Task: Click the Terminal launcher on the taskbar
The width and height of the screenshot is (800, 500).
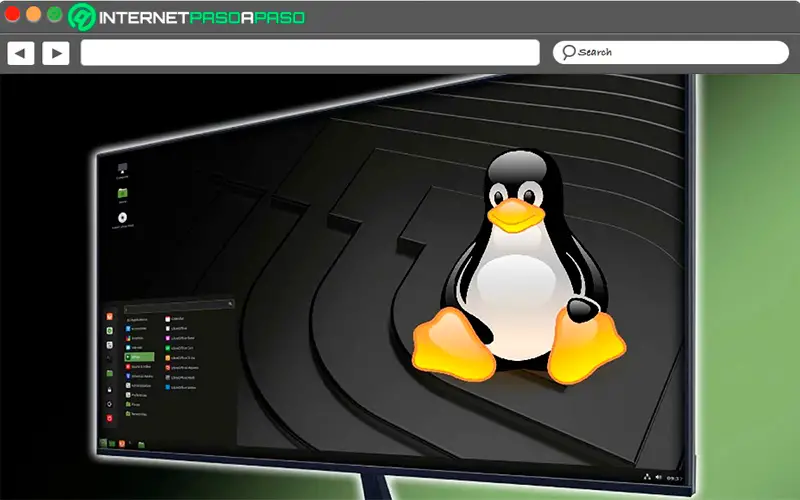Action: tap(130, 443)
